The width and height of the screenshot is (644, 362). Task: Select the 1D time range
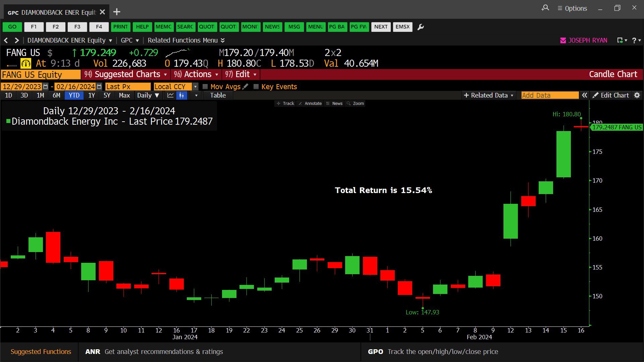point(8,95)
